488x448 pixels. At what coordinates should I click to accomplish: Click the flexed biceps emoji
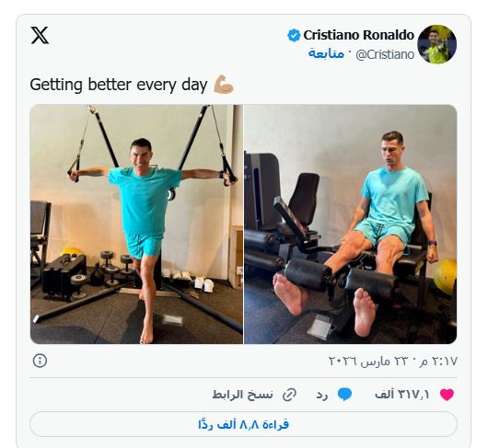pos(224,85)
